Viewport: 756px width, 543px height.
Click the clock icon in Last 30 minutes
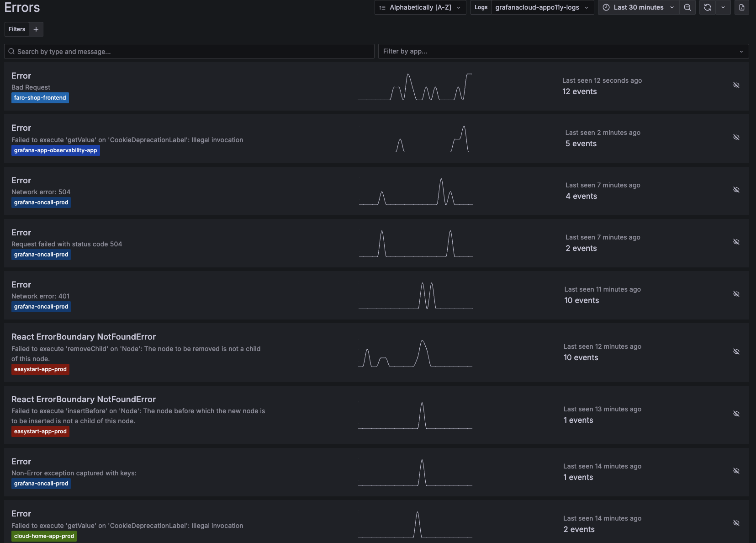point(606,7)
